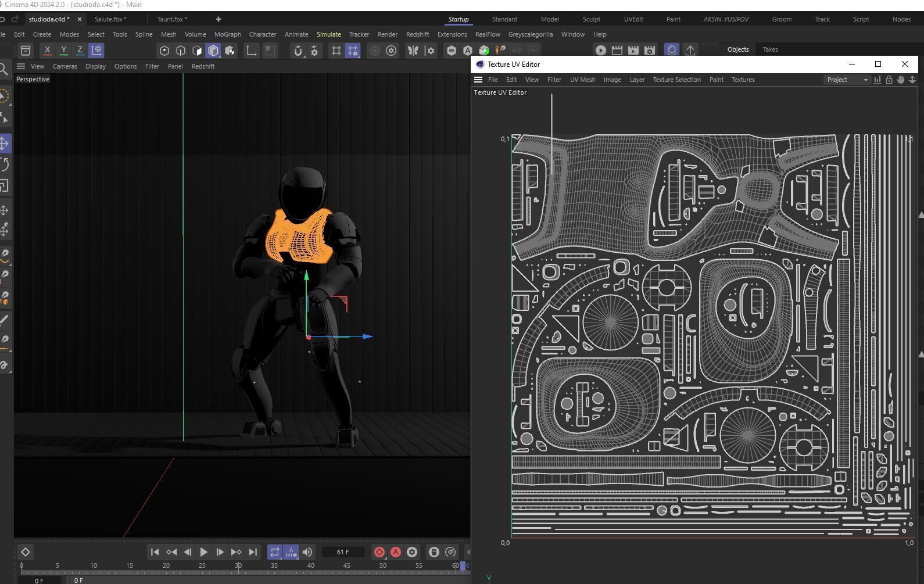Click frame 30 on timeline ruler
Viewport: 924px width, 584px height.
(238, 565)
